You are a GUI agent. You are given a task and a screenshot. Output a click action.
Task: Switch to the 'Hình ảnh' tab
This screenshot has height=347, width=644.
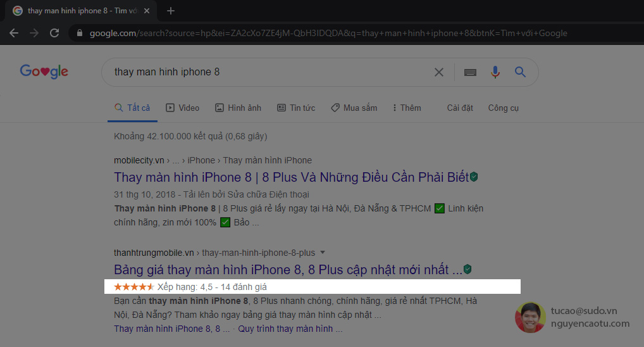(238, 108)
